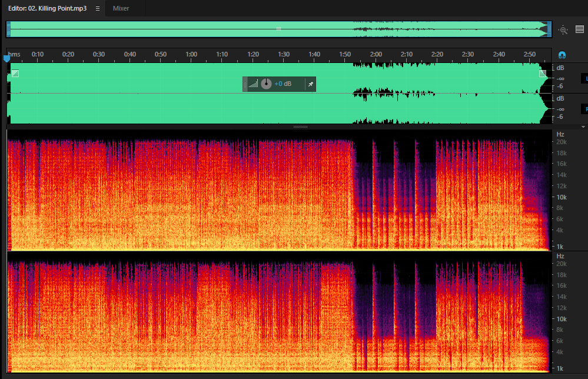The width and height of the screenshot is (588, 379).
Task: Click the 1k label on lower Hz scale
Action: [x=560, y=368]
